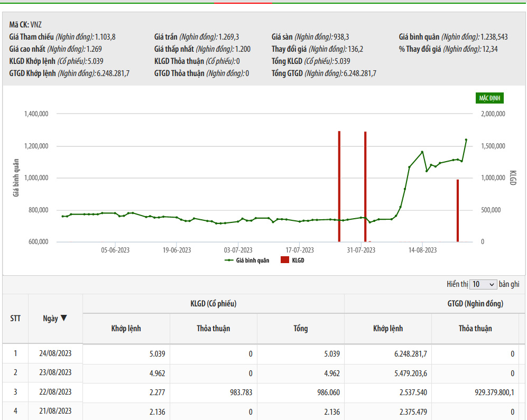Viewport: 527px width, 420px height.
Task: Click the tallest red volume bar
Action: 339,186
